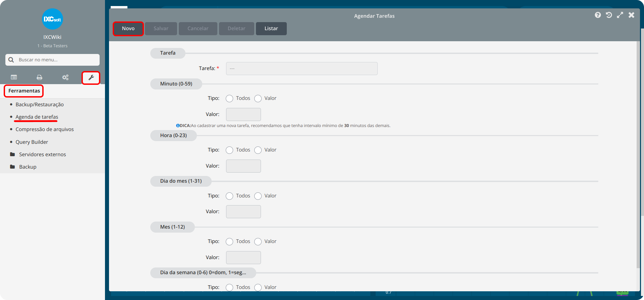Click the Tarefa section header
Screen dimensions: 644x300
point(168,53)
